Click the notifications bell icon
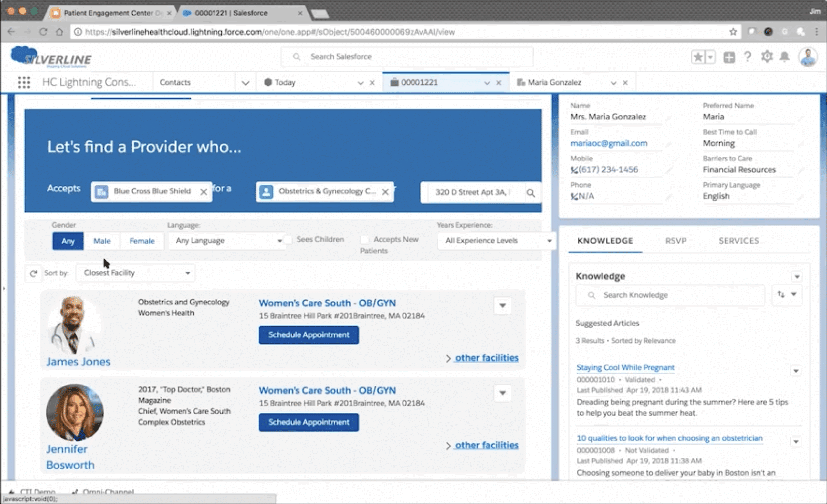This screenshot has width=827, height=504. point(784,57)
